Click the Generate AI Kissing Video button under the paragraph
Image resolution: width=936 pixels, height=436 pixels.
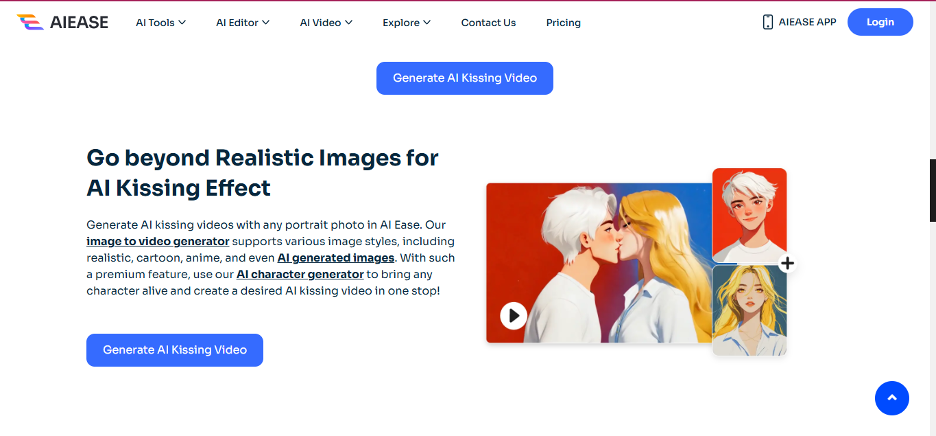(174, 350)
